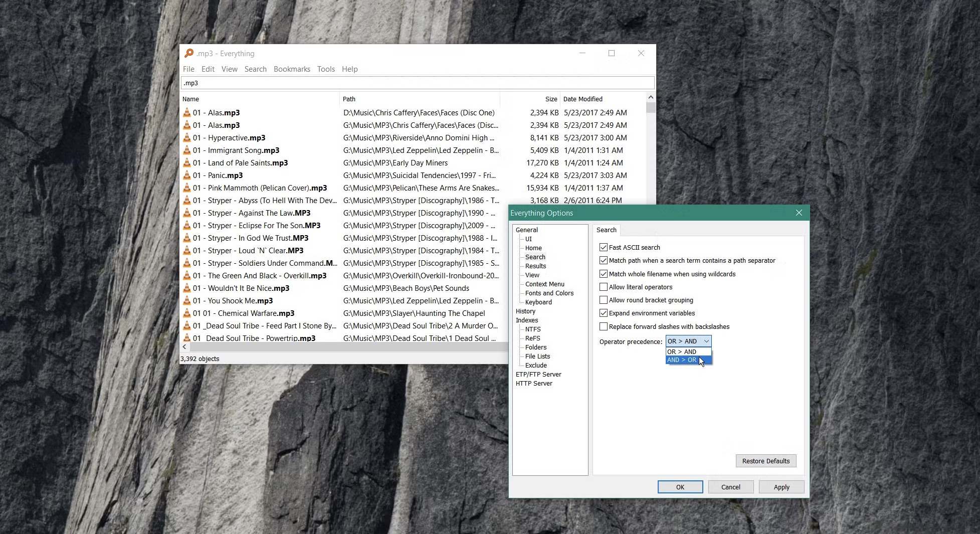The image size is (980, 534).
Task: Disable Fast ASCII search
Action: (x=604, y=247)
